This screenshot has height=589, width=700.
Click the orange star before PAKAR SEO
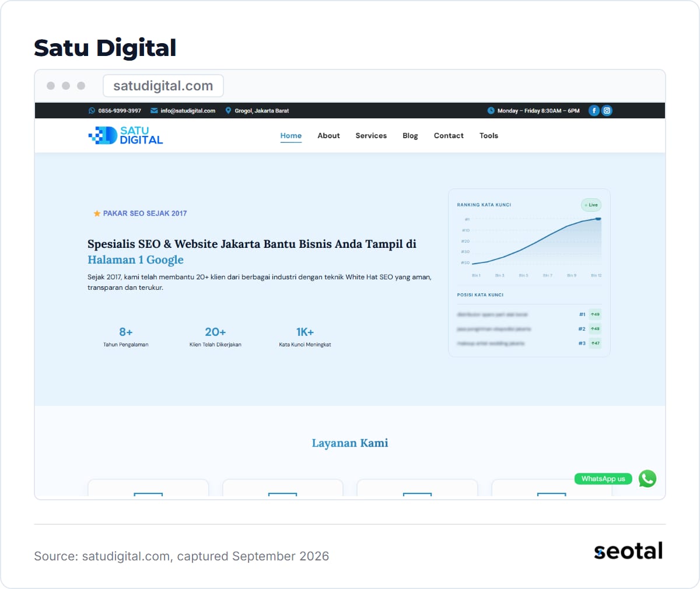[97, 213]
